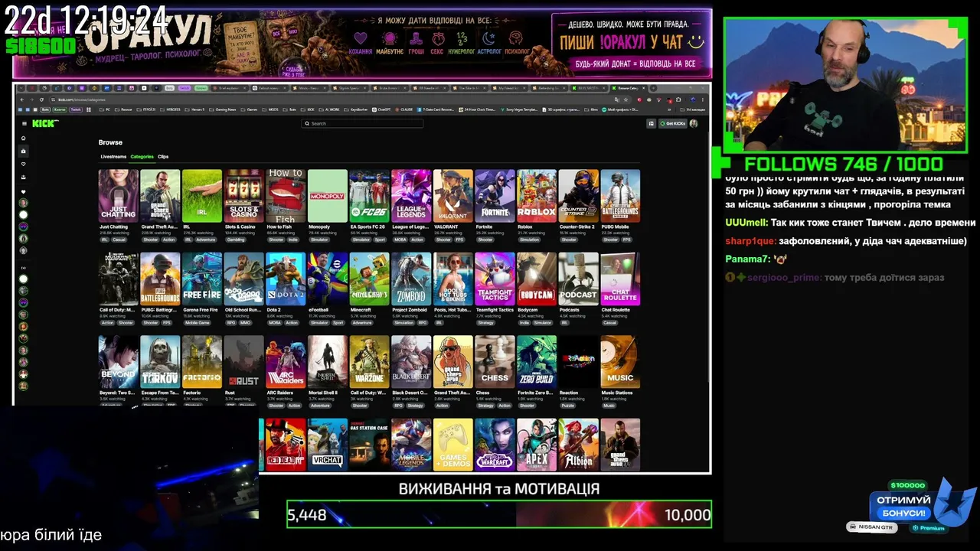The width and height of the screenshot is (980, 551).
Task: Switch to the Livestreams tab
Action: point(113,157)
